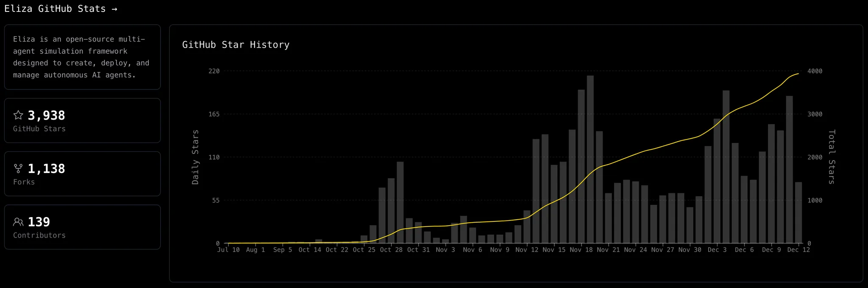Screen dimensions: 868x288
Task: Click the 110 tick on Daily Stars axis
Action: pyautogui.click(x=214, y=157)
